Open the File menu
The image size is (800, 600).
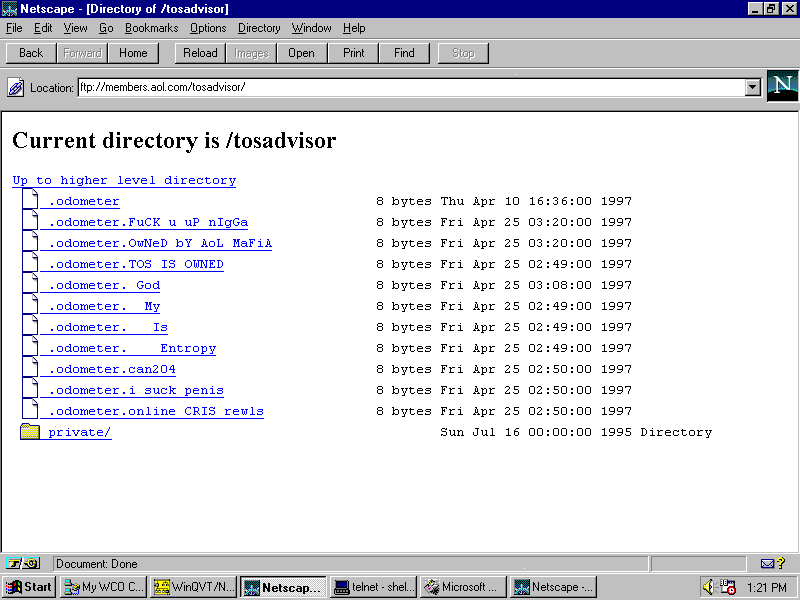(14, 28)
